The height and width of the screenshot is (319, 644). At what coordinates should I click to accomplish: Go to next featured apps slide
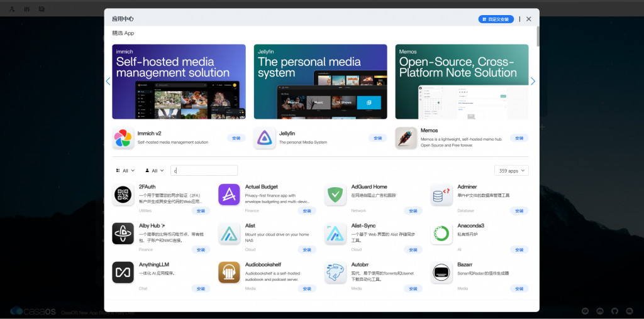pyautogui.click(x=533, y=82)
